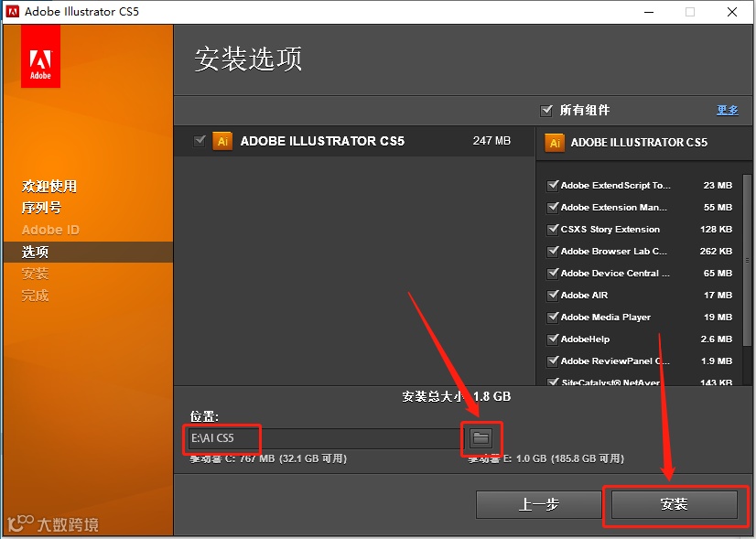Screen dimensions: 756x539
Task: Click the Ai icon in the right panel header
Action: click(x=555, y=143)
